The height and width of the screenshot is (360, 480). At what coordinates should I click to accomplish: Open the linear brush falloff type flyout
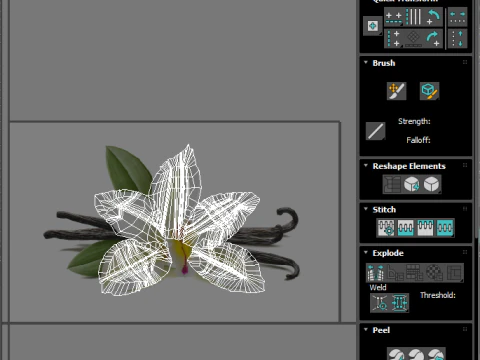(x=376, y=131)
